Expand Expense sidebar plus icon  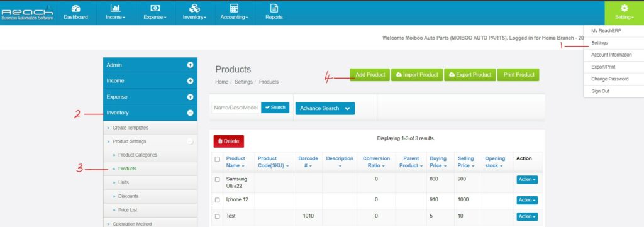[190, 97]
